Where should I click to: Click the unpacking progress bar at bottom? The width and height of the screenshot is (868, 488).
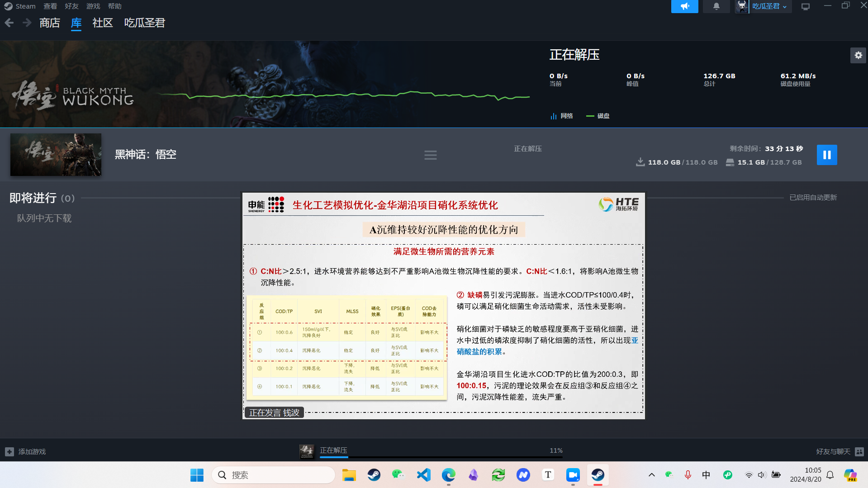click(441, 457)
